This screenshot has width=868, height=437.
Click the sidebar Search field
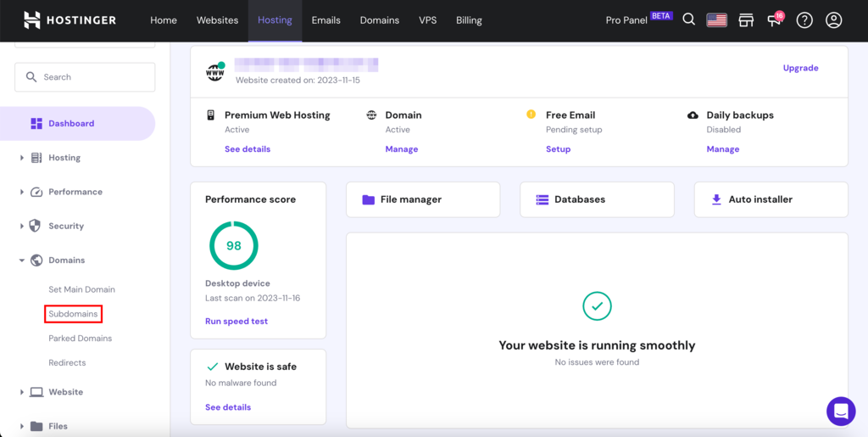[85, 77]
